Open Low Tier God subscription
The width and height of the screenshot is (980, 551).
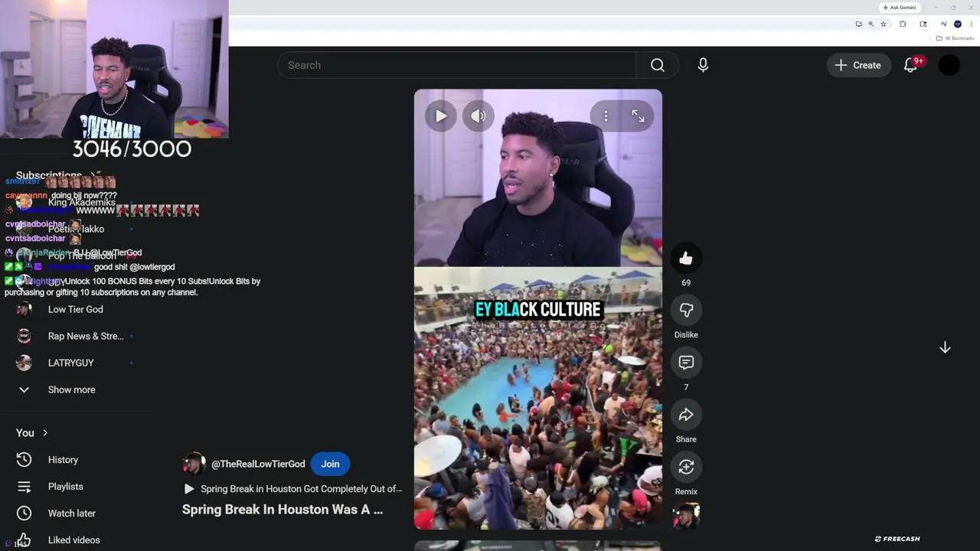pos(75,309)
